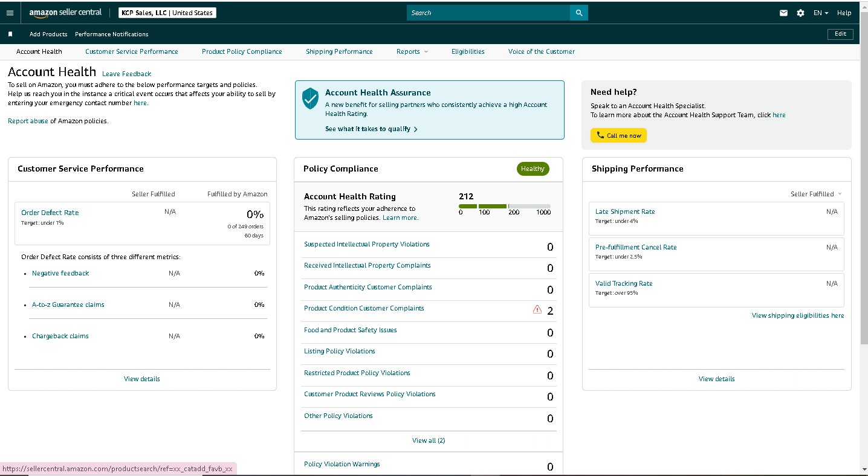Screen dimensions: 868x476
Task: Open Restricted Product Policy Violations
Action: pyautogui.click(x=357, y=373)
